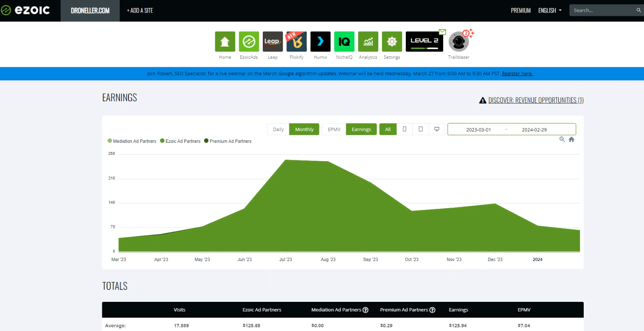Switch chart to Earnings
Image resolution: width=644 pixels, height=331 pixels.
click(361, 129)
